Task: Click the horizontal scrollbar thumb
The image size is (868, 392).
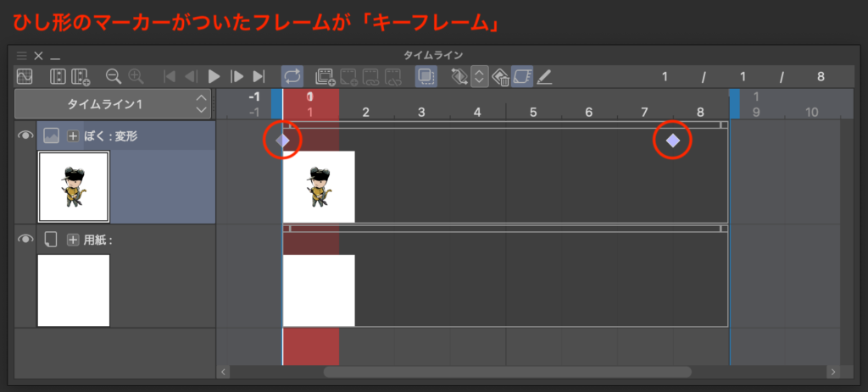Action: 508,372
